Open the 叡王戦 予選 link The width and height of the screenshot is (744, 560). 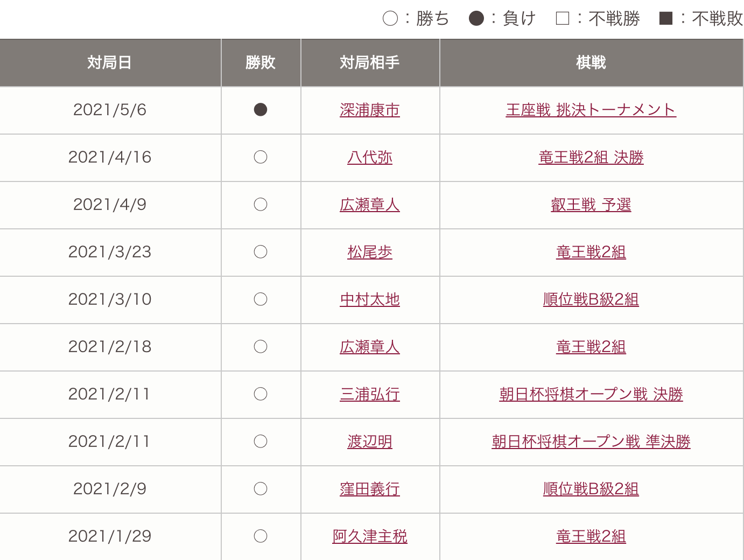591,205
